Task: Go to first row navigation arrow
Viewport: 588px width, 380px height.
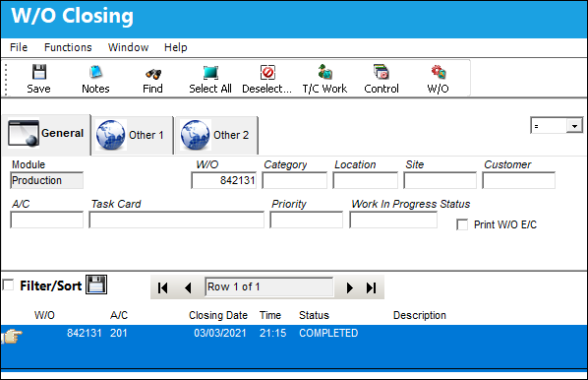Action: (x=163, y=287)
